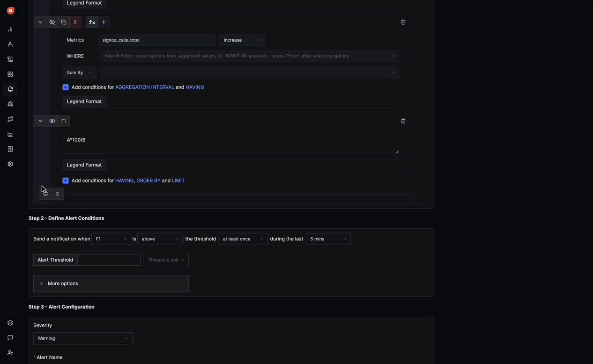Click the Alert Name label
Viewport: 593px width, 364px height.
point(50,357)
